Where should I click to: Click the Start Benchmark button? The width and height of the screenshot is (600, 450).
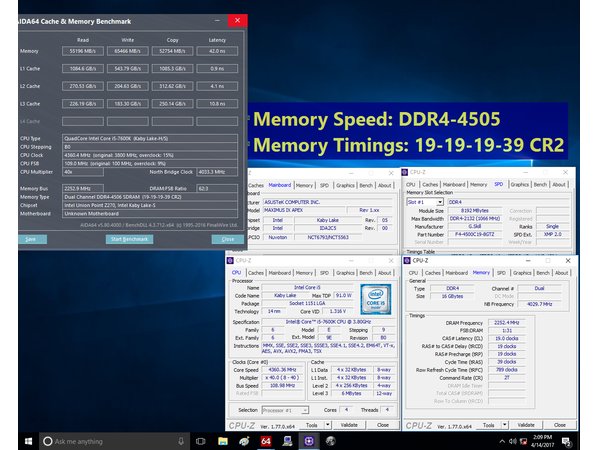(130, 239)
